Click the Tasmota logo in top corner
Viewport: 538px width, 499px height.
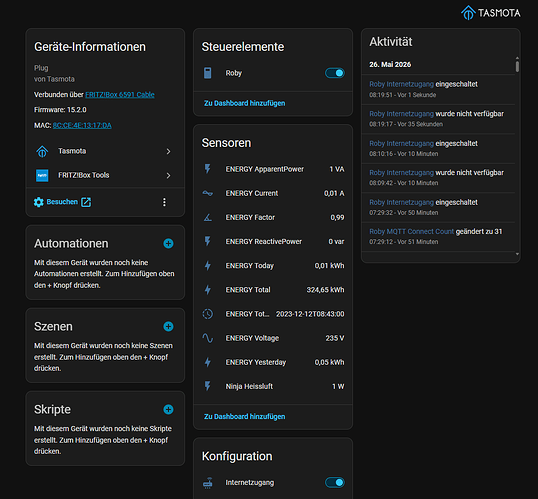tap(491, 13)
